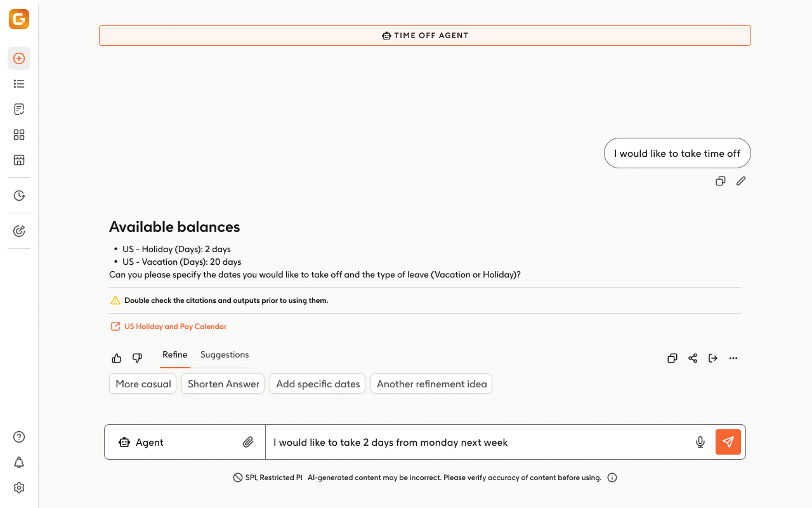Export the response with the arrow-out icon
Screen dimensions: 812x508
tap(713, 358)
